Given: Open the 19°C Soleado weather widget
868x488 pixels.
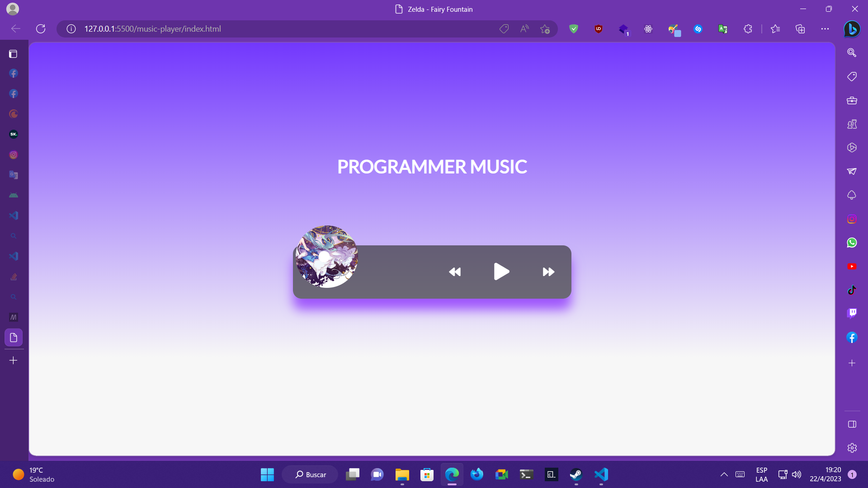Looking at the screenshot, I should [33, 474].
